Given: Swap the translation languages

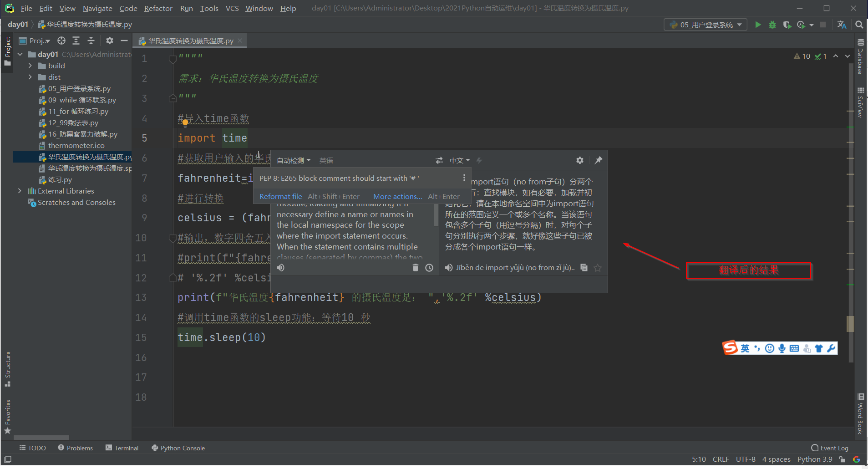Looking at the screenshot, I should point(438,160).
